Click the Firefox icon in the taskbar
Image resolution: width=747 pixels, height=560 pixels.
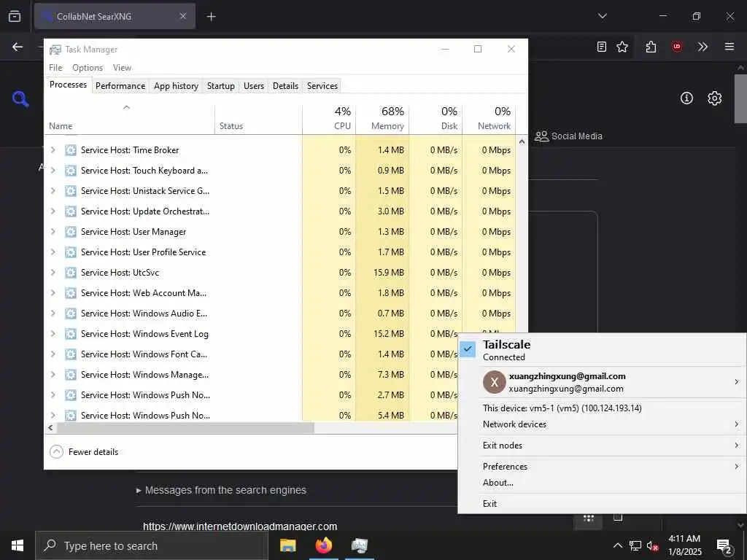pyautogui.click(x=323, y=545)
